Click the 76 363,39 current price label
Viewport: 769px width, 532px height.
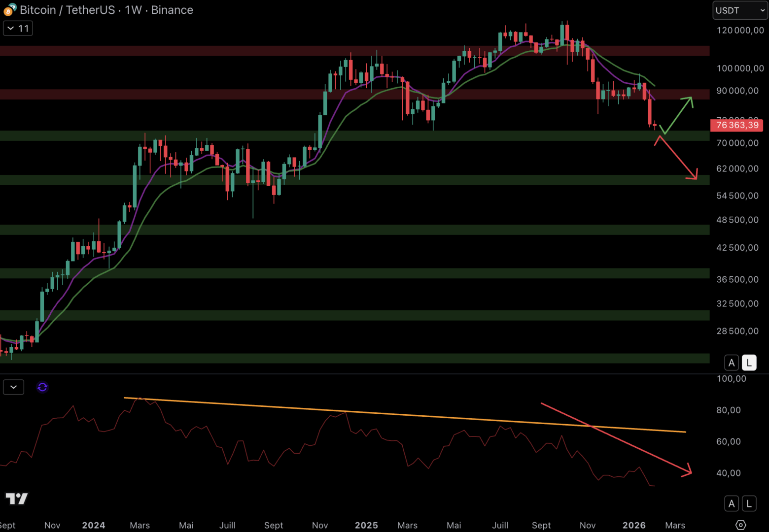pyautogui.click(x=736, y=125)
